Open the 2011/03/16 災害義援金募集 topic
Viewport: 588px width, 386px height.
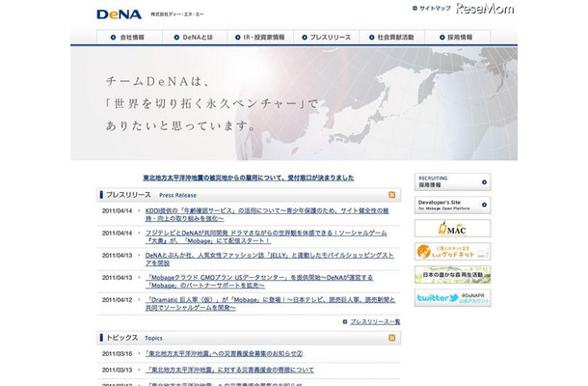(224, 354)
